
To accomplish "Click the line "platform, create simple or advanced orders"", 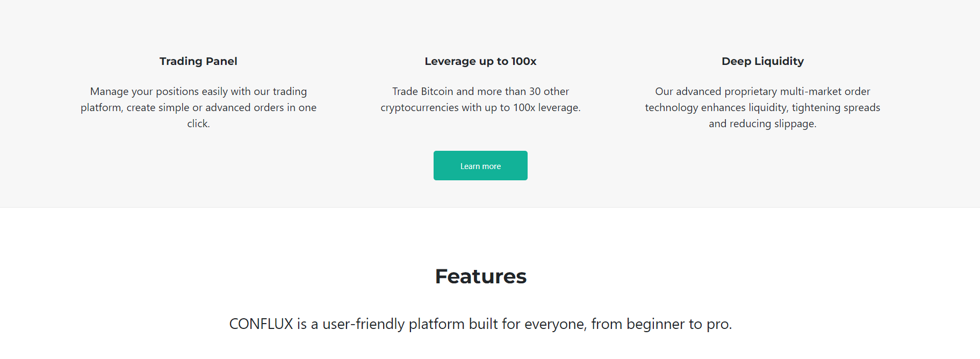I will pyautogui.click(x=198, y=108).
